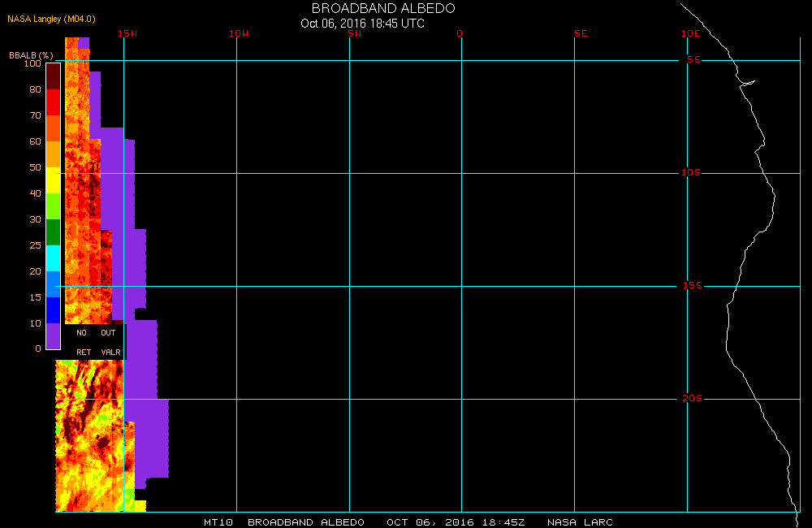Click the legend value 30
Viewport: 812px width, 528px height.
[35, 219]
